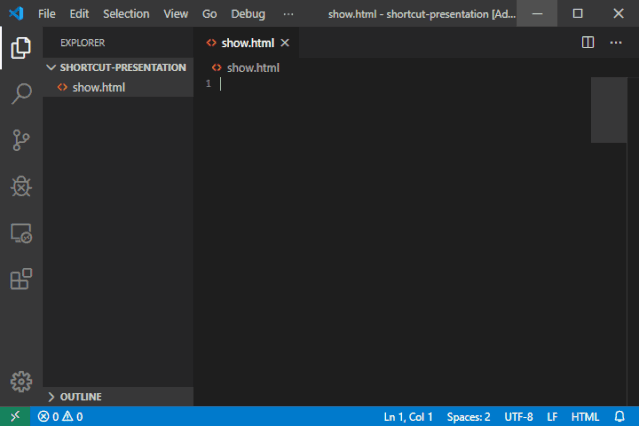Open the View menu
Image resolution: width=639 pixels, height=426 pixels.
tap(176, 14)
